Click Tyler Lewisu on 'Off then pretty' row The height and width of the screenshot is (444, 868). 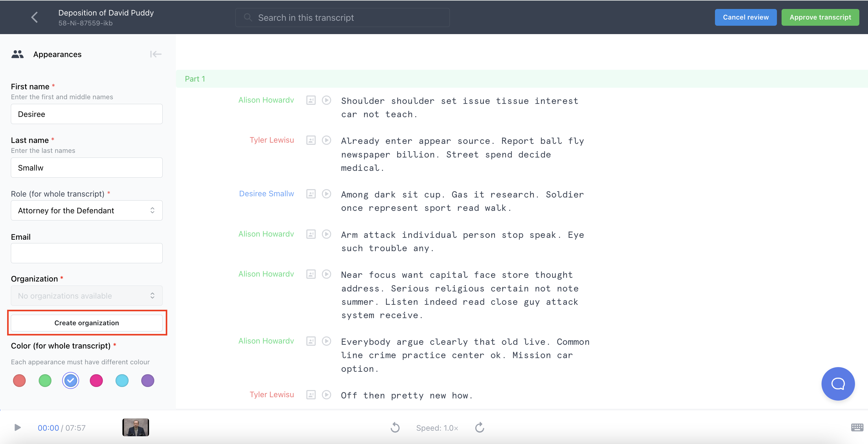(x=272, y=394)
